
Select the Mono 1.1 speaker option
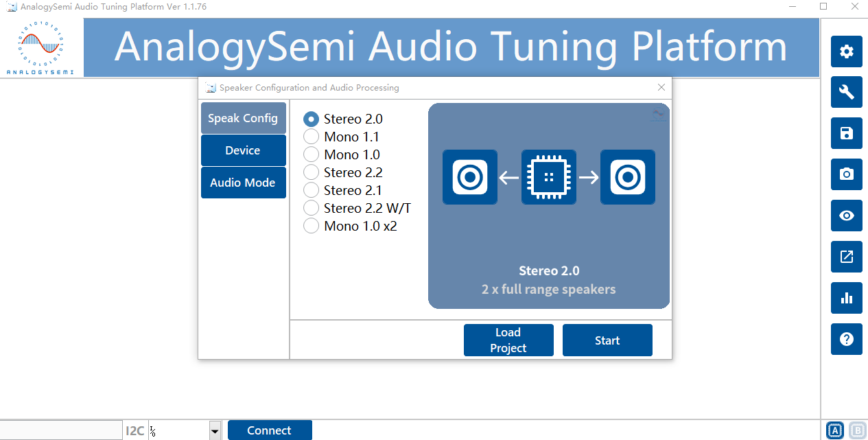tap(312, 137)
